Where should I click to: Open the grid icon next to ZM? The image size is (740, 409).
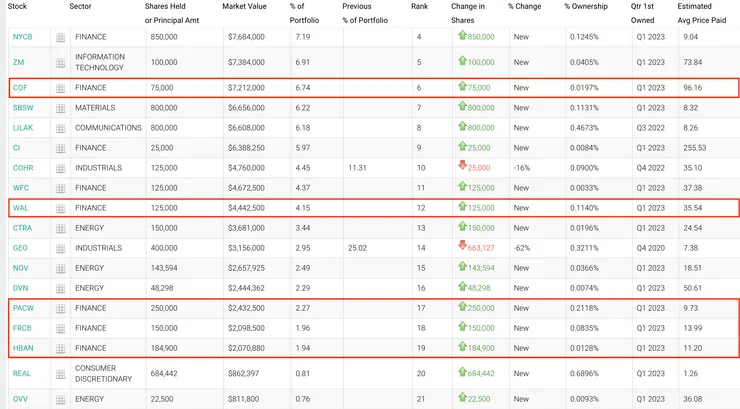(60, 62)
